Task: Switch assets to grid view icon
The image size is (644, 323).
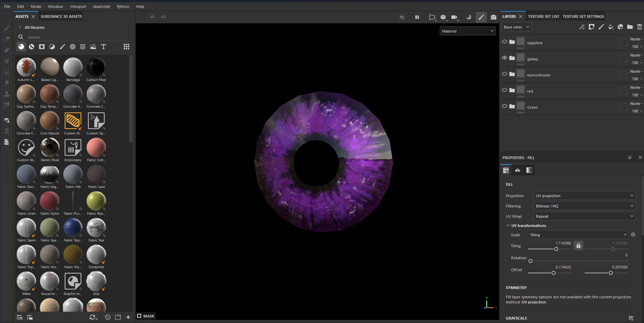Action: 126,47
